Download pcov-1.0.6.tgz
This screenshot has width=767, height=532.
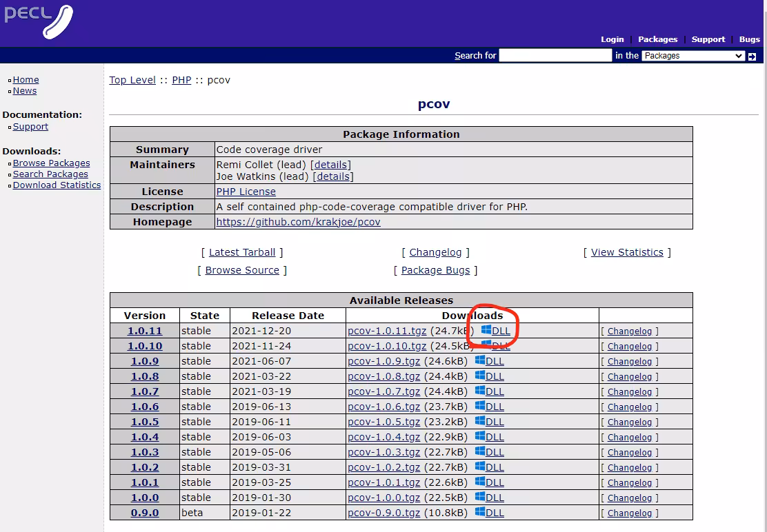pos(384,407)
